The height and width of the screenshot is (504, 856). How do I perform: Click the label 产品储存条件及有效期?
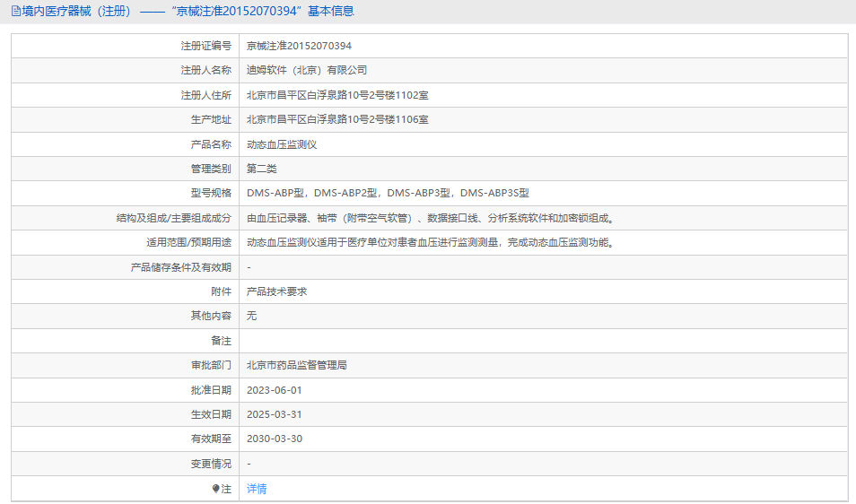tap(181, 267)
